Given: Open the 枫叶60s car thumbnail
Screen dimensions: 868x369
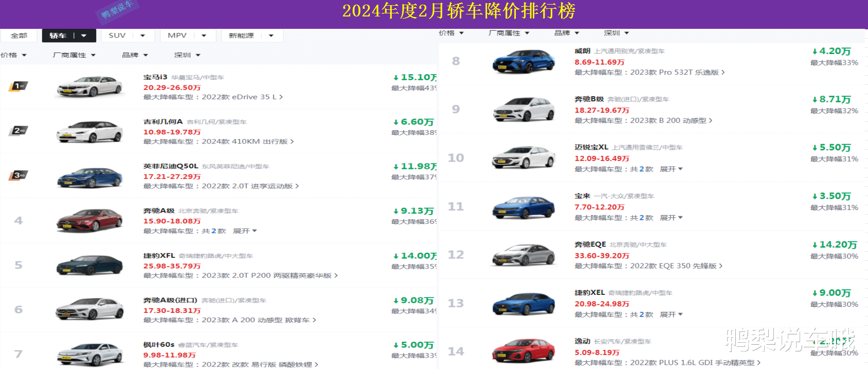Looking at the screenshot, I should pos(90,354).
